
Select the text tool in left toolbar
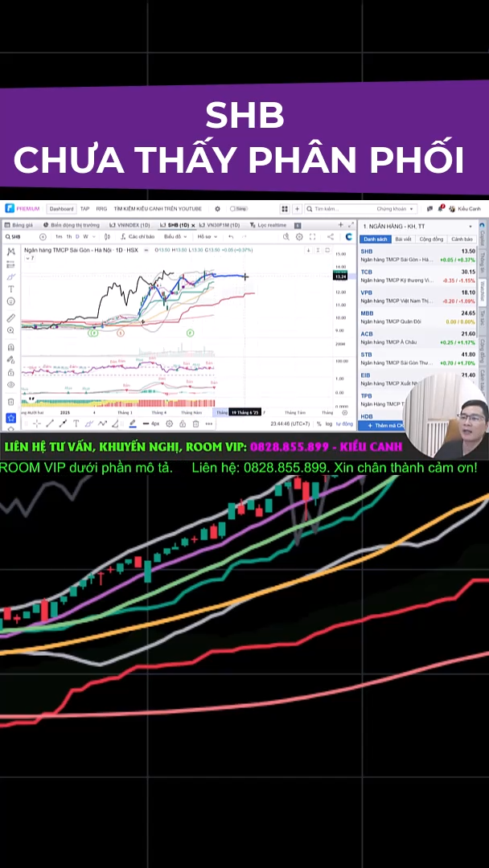click(x=11, y=289)
